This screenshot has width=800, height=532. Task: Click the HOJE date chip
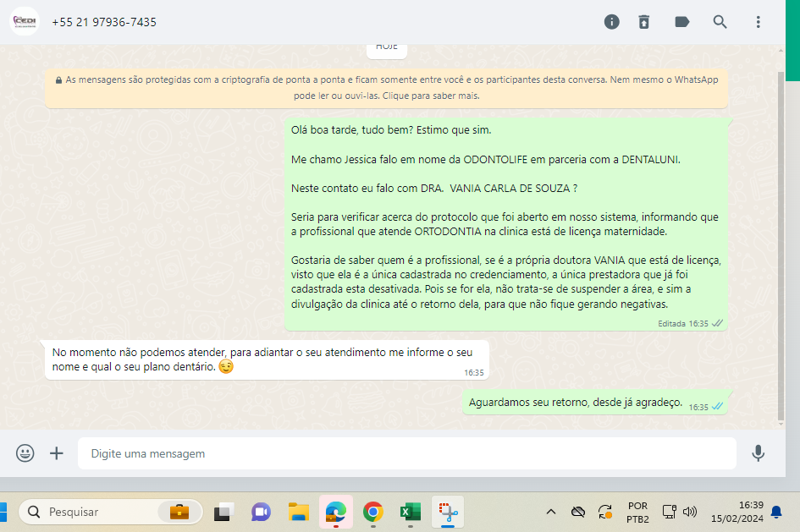(x=387, y=49)
